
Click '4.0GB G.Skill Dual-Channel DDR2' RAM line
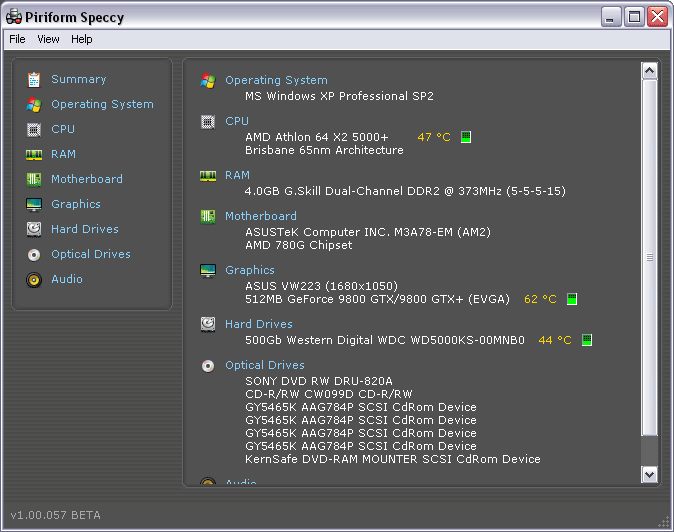tap(405, 191)
